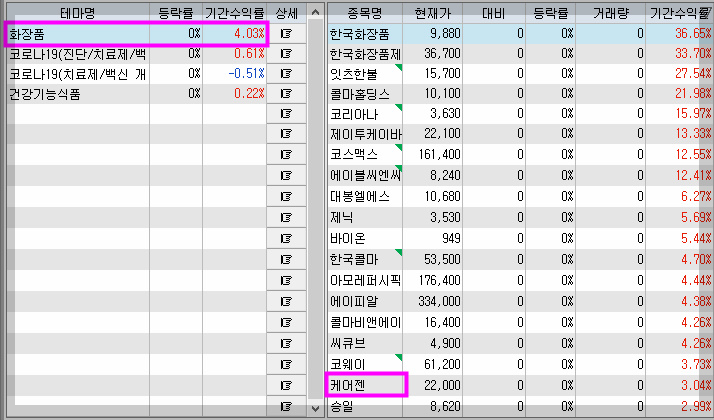Sort stocks by 현재가 header
The width and height of the screenshot is (714, 420).
click(433, 13)
